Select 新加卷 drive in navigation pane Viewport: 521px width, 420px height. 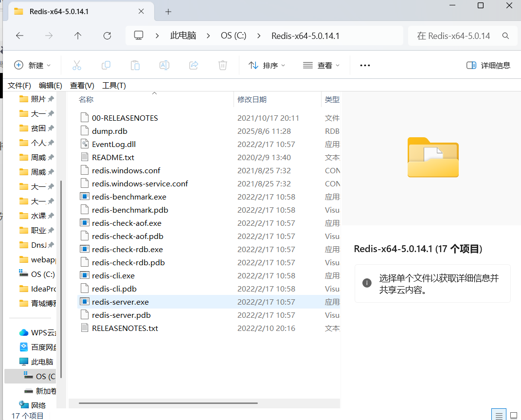pyautogui.click(x=40, y=391)
